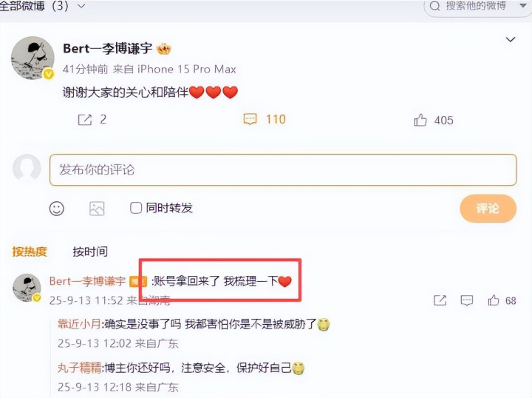
Task: Repost the top comment via its share icon
Action: click(440, 300)
